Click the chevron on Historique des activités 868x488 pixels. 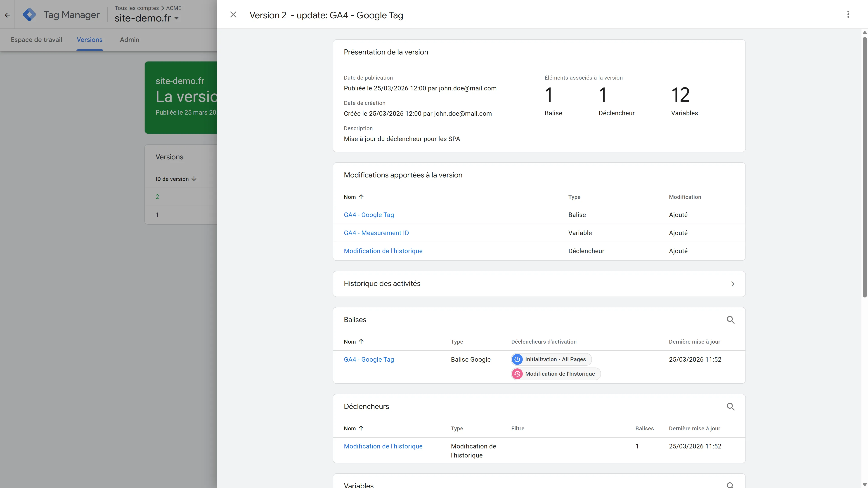[733, 284]
